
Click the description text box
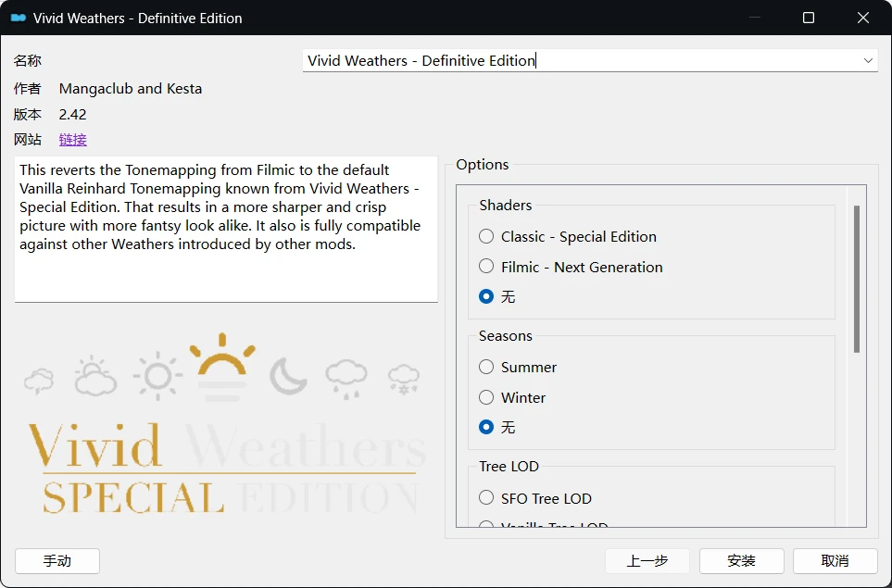[226, 229]
